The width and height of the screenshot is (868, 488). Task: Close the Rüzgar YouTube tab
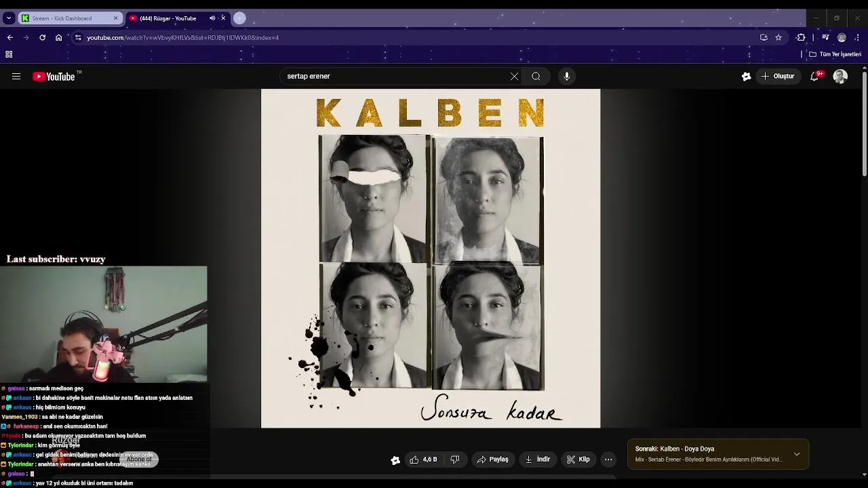click(223, 18)
